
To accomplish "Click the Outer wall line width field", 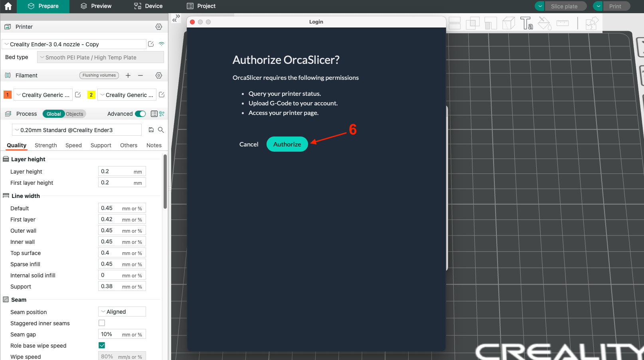I will coord(122,230).
